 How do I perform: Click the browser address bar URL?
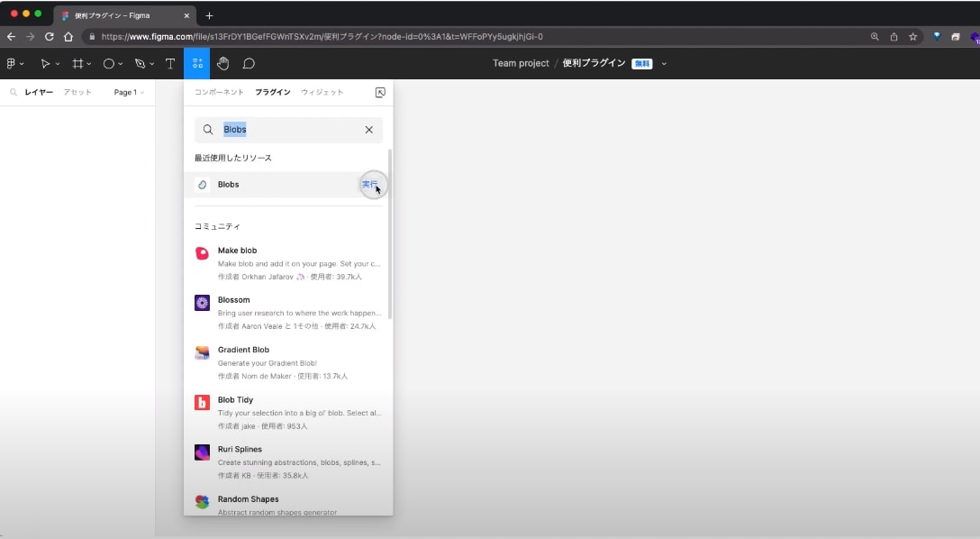click(x=322, y=37)
